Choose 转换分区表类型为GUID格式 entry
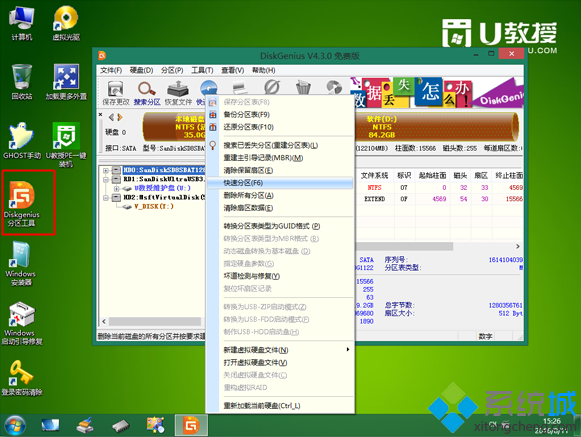The image size is (581, 437). [x=280, y=226]
